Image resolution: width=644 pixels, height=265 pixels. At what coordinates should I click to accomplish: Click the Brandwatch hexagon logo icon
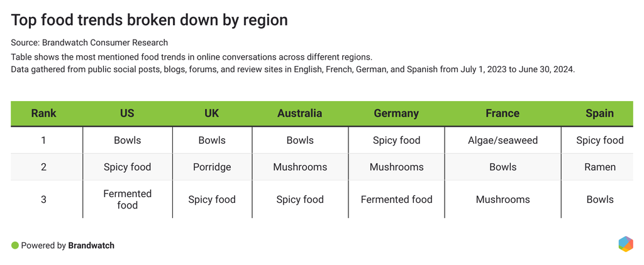tap(625, 244)
